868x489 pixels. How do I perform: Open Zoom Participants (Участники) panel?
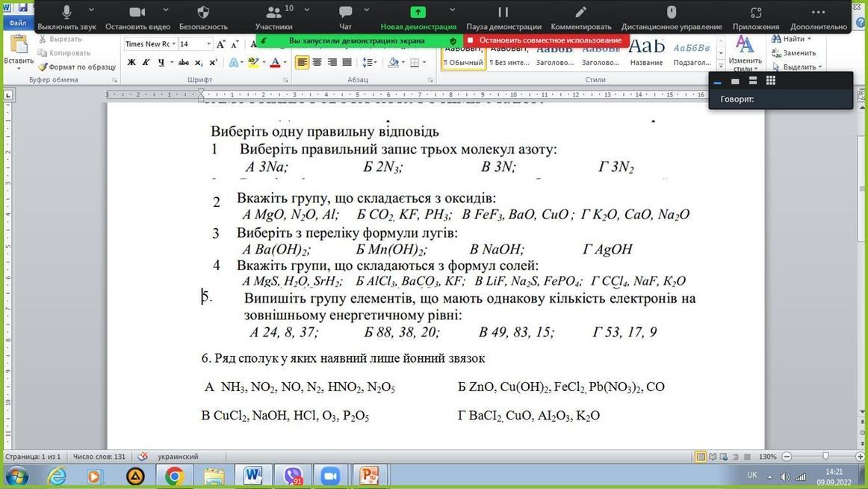click(273, 17)
